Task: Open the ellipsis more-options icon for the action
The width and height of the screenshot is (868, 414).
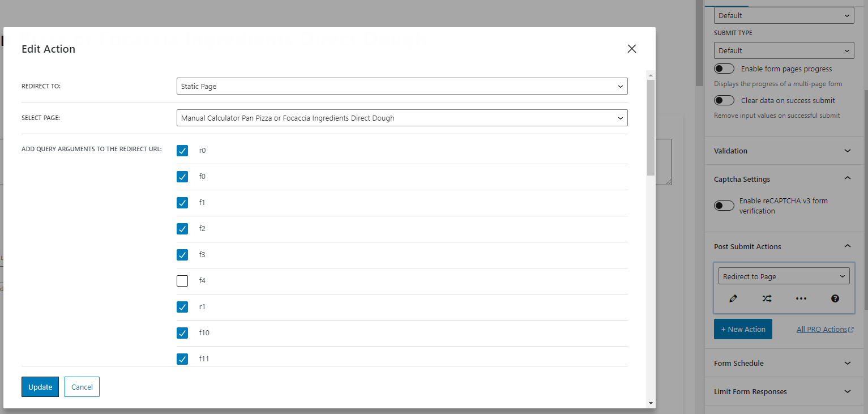Action: 801,298
